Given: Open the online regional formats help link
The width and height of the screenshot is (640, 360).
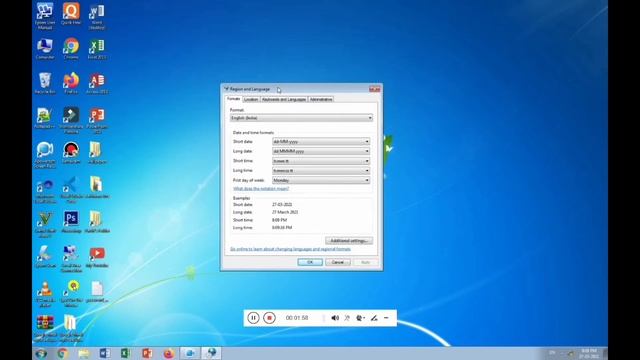Looking at the screenshot, I should (x=290, y=249).
